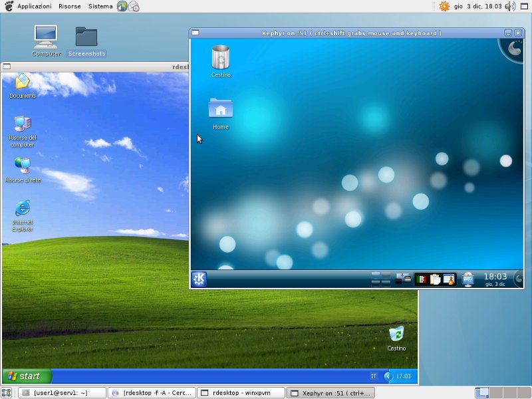This screenshot has height=399, width=532.
Task: Click the volume speaker icon in the top panel
Action: [x=510, y=6]
